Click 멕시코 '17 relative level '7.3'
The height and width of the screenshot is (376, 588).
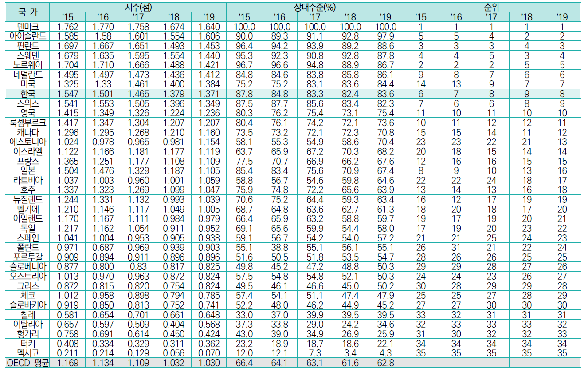(315, 354)
